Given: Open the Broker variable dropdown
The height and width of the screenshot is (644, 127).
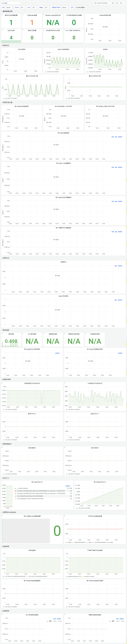Looking at the screenshot, I should click(x=22, y=7).
